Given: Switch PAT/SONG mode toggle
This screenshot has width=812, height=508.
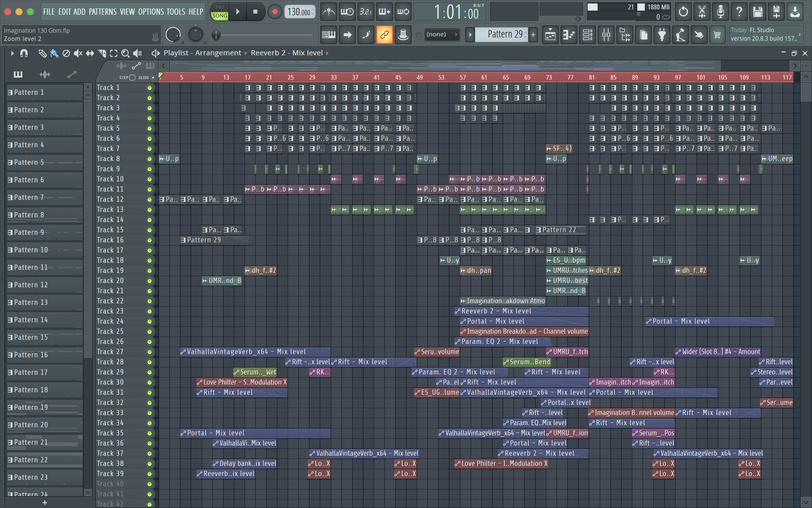Looking at the screenshot, I should click(x=220, y=12).
